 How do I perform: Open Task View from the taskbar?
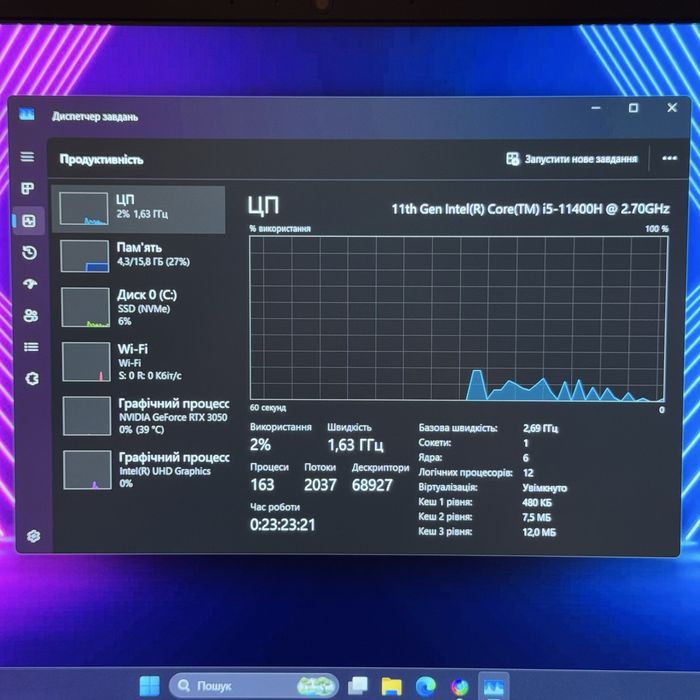click(358, 686)
